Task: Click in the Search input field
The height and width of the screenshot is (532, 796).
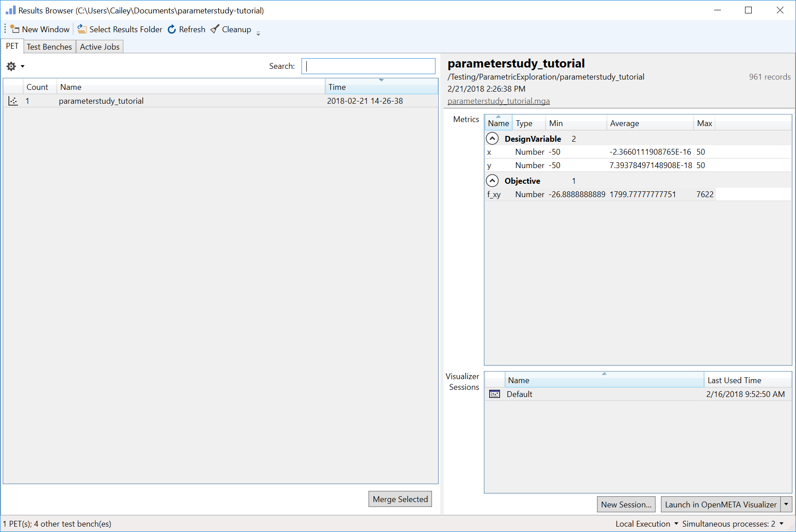Action: coord(368,66)
